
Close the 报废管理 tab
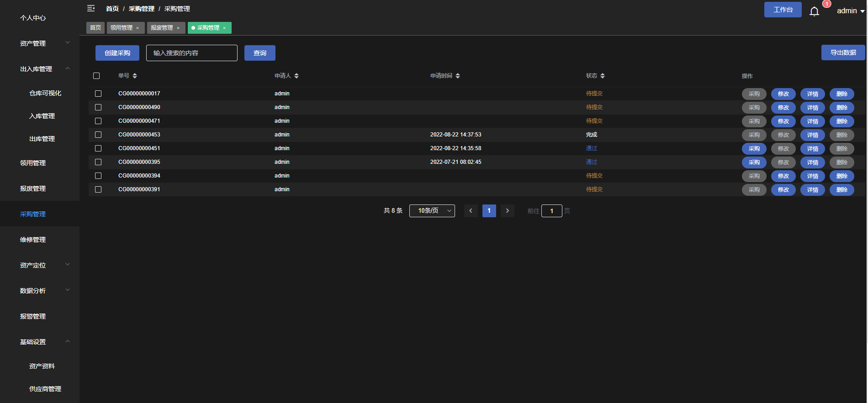coord(178,28)
